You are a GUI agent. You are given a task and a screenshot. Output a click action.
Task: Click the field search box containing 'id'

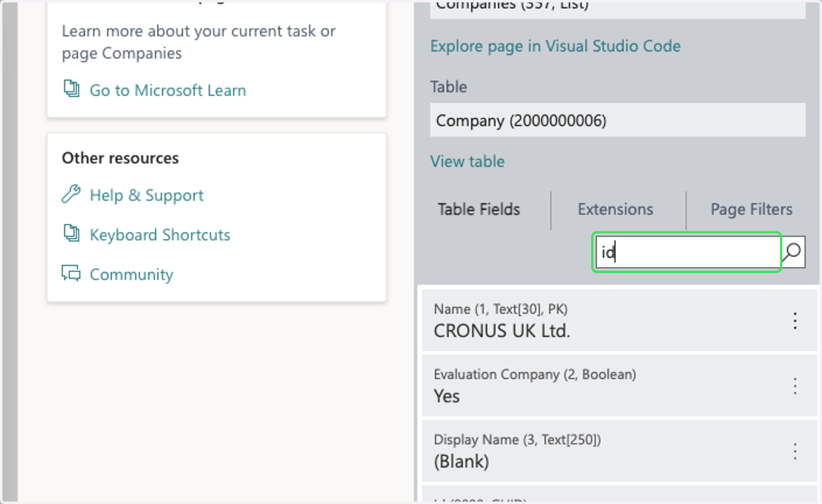tap(687, 252)
